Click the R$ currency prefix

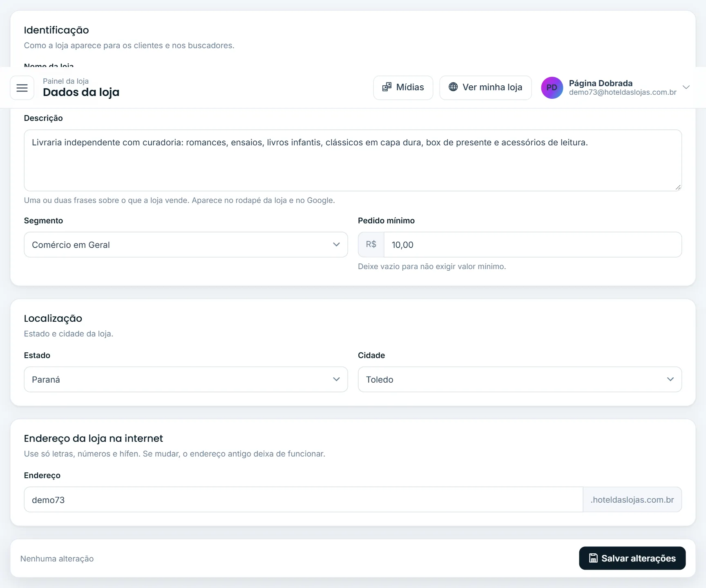[x=371, y=245]
